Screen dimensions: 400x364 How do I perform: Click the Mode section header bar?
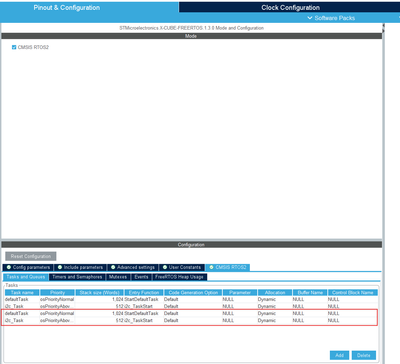[x=191, y=36]
